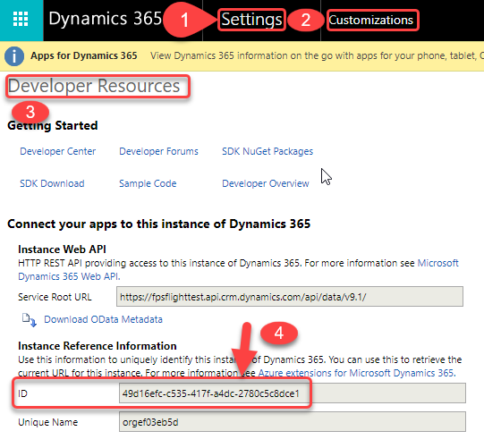This screenshot has width=484, height=448.
Task: Click the Unique Name label
Action: (x=47, y=422)
